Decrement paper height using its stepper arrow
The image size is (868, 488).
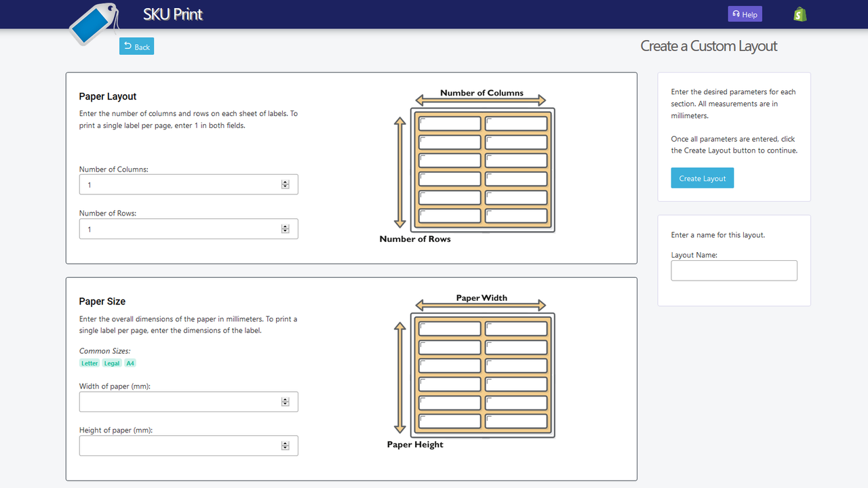click(x=285, y=448)
